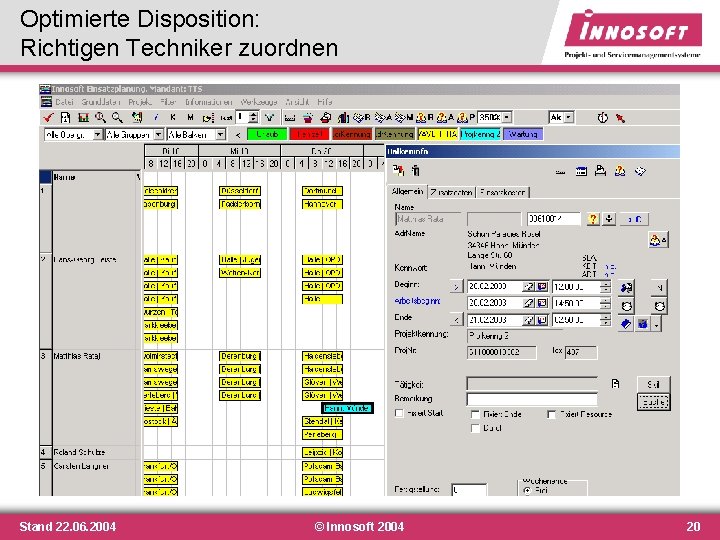Switch to the third Balkeninfo tab
Screen dimensions: 720x540
[x=502, y=192]
